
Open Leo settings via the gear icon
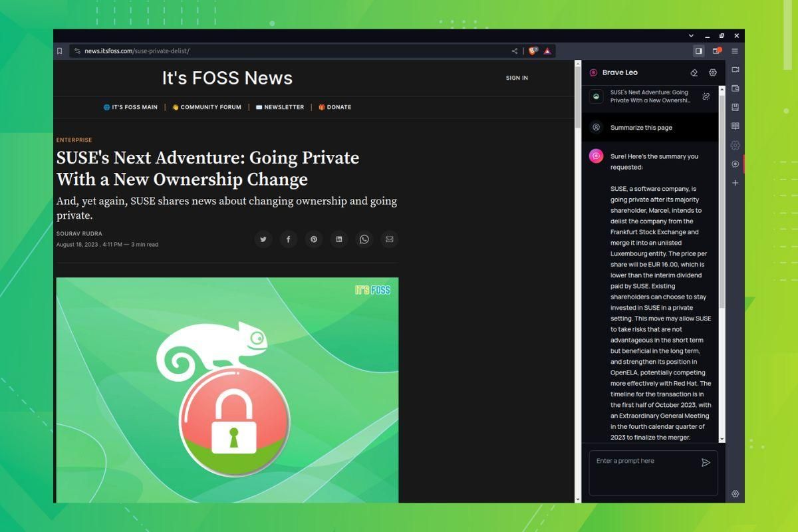coord(712,72)
